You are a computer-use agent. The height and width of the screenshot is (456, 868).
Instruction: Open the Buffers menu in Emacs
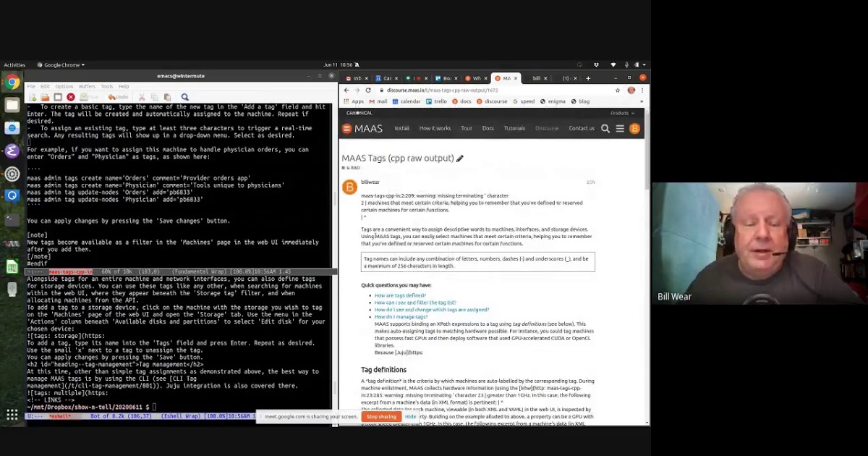pos(87,86)
